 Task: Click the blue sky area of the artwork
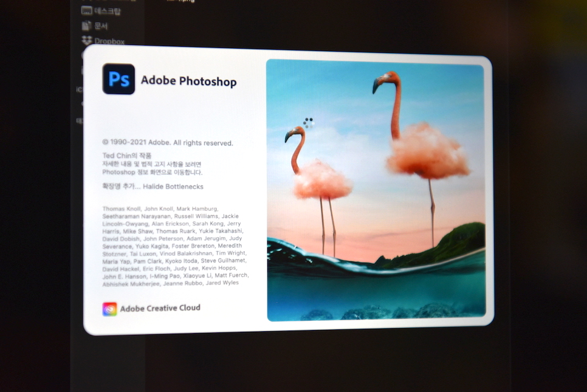pos(337,90)
